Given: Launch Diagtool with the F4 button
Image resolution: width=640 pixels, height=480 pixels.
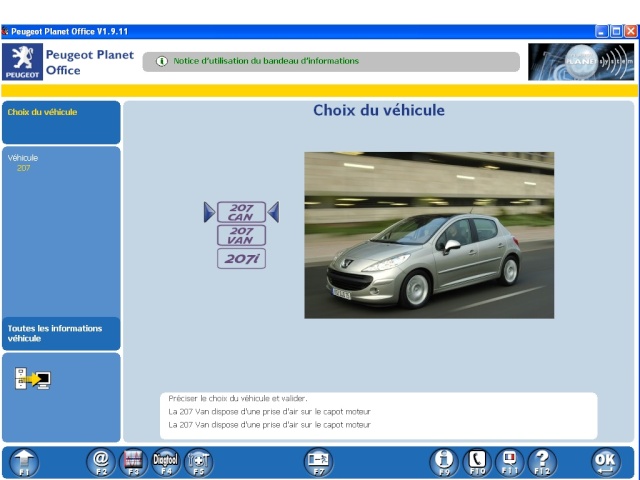Looking at the screenshot, I should 166,463.
